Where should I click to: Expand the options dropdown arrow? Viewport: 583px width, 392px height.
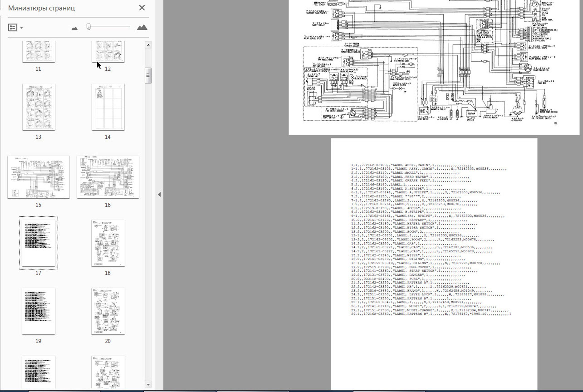(22, 28)
